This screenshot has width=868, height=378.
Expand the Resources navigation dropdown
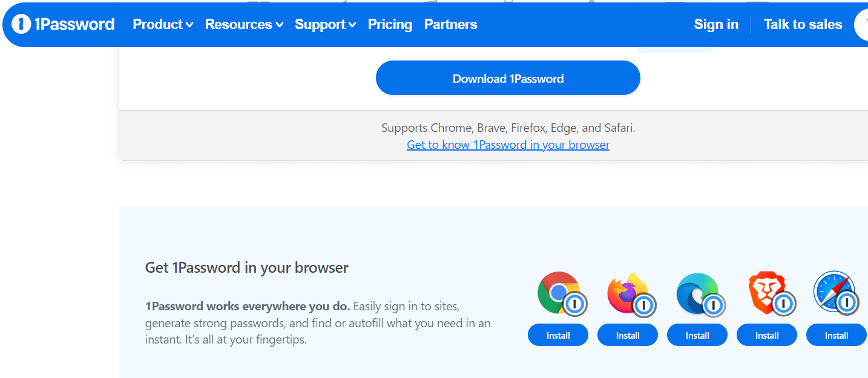(x=243, y=24)
